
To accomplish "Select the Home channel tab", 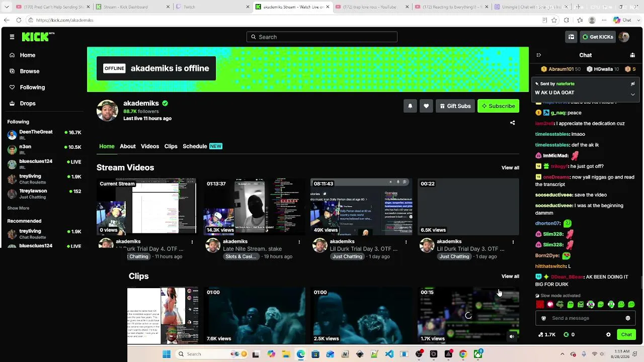I will (107, 146).
